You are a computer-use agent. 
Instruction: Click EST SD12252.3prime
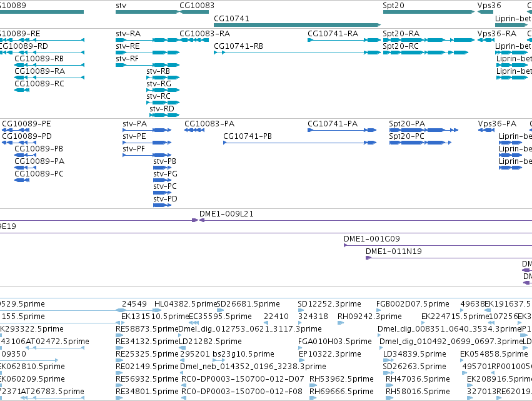coord(329,304)
